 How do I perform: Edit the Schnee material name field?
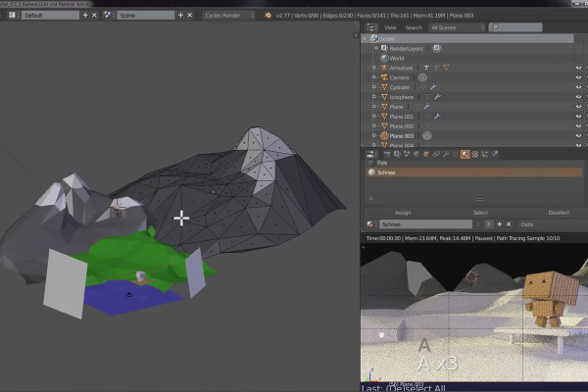tap(425, 224)
